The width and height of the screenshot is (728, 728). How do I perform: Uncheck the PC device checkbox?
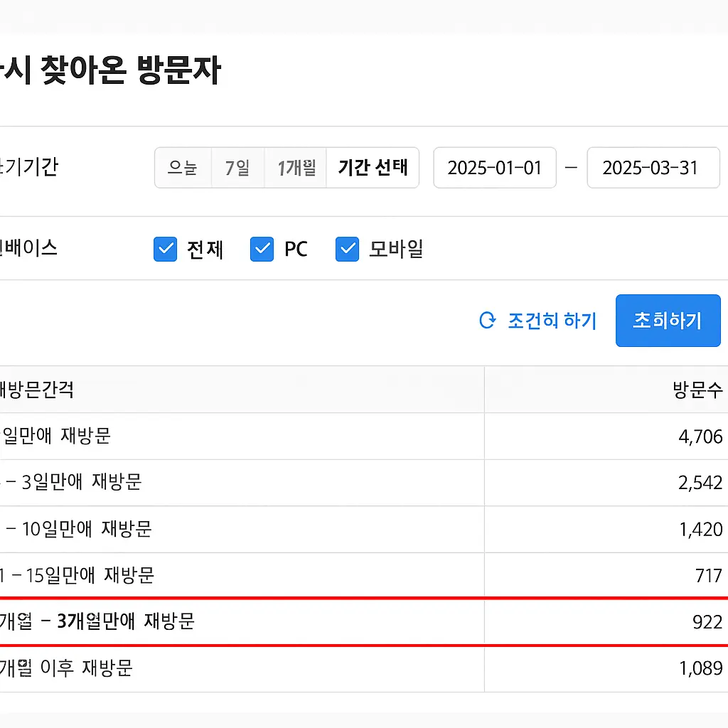262,250
